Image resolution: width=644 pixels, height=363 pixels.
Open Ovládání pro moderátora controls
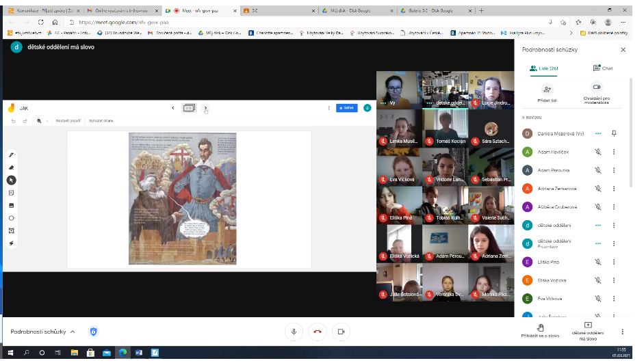(x=596, y=94)
